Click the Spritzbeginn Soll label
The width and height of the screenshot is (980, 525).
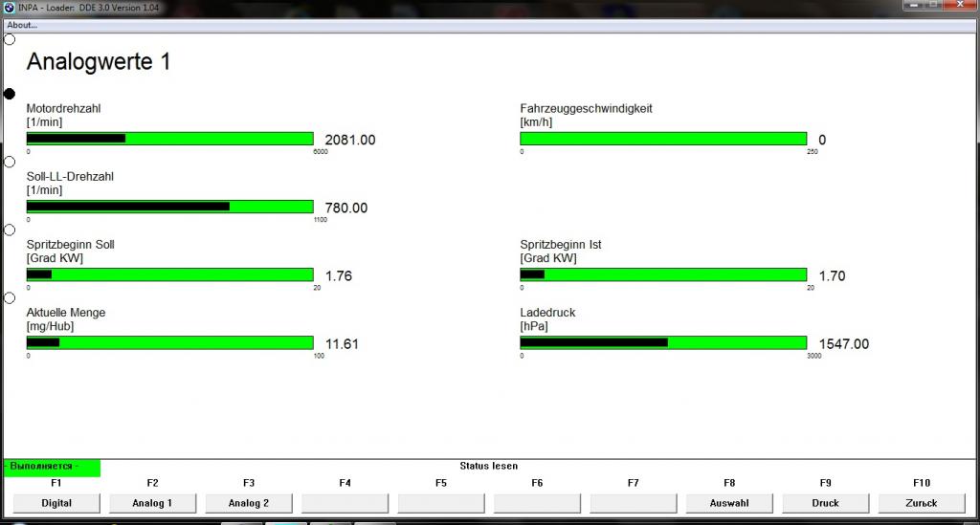[x=70, y=245]
